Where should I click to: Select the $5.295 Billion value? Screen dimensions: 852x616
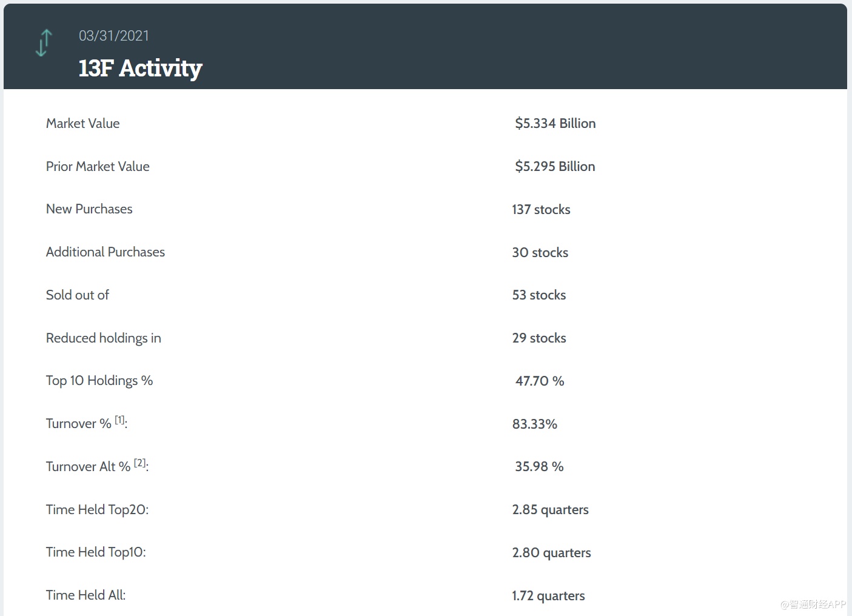pos(555,167)
